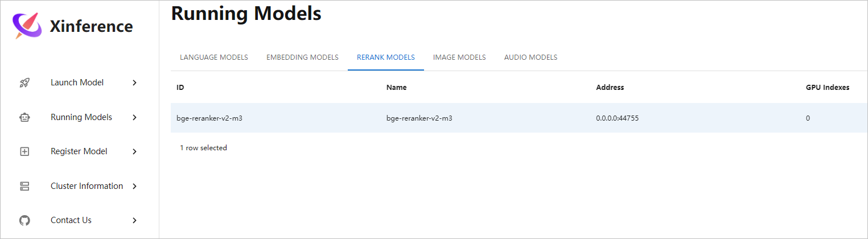Open the Audio Models tab

tap(530, 57)
